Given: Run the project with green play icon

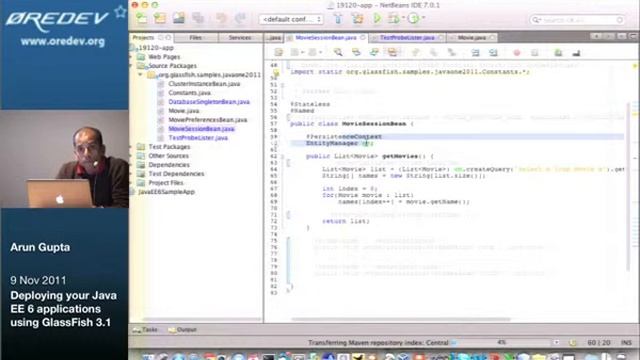Looking at the screenshot, I should coord(377,18).
